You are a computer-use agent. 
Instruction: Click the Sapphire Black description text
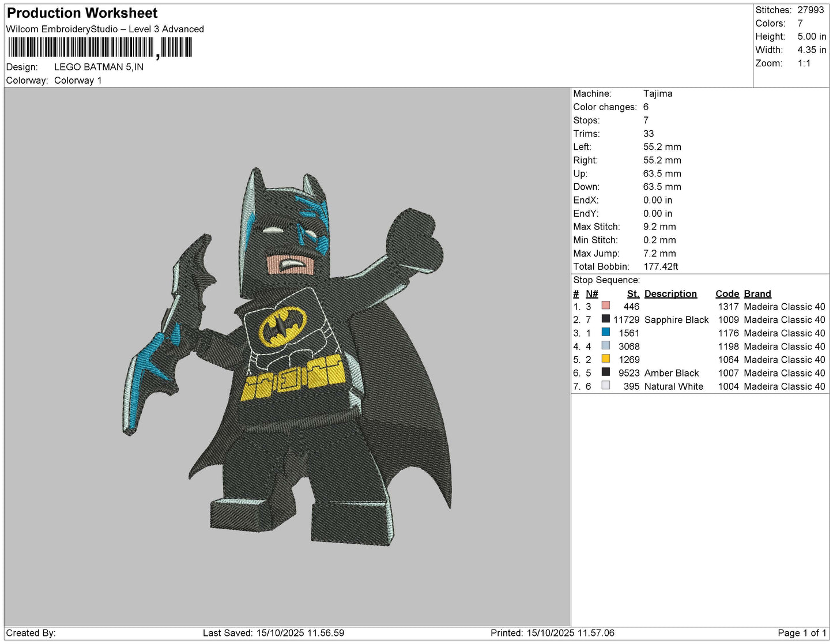pos(676,319)
